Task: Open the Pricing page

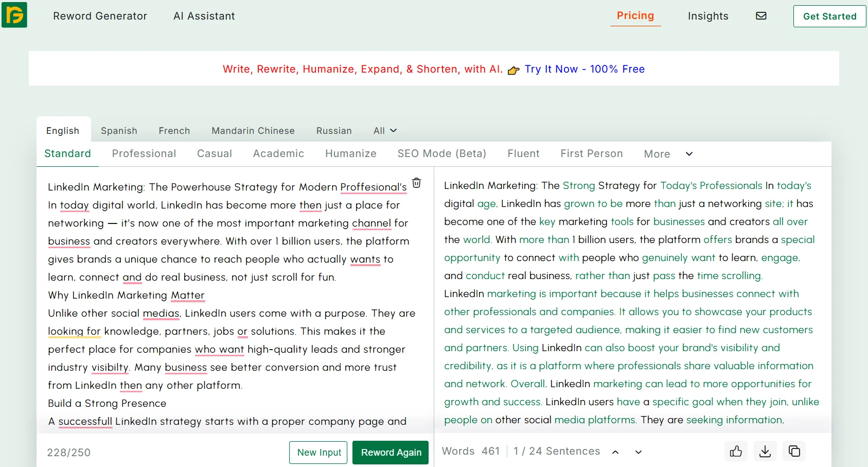Action: click(x=635, y=16)
